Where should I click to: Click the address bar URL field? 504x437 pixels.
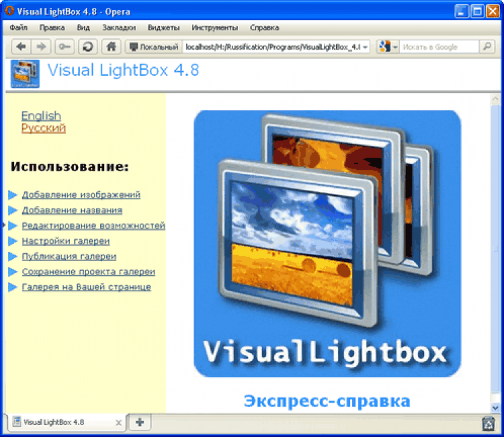click(273, 47)
